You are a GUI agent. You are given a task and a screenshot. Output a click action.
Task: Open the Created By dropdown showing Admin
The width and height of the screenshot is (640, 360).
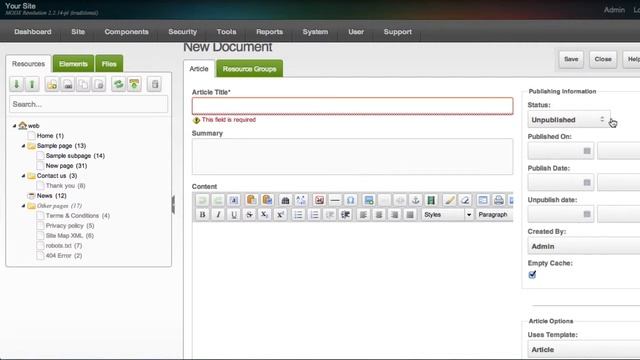584,246
